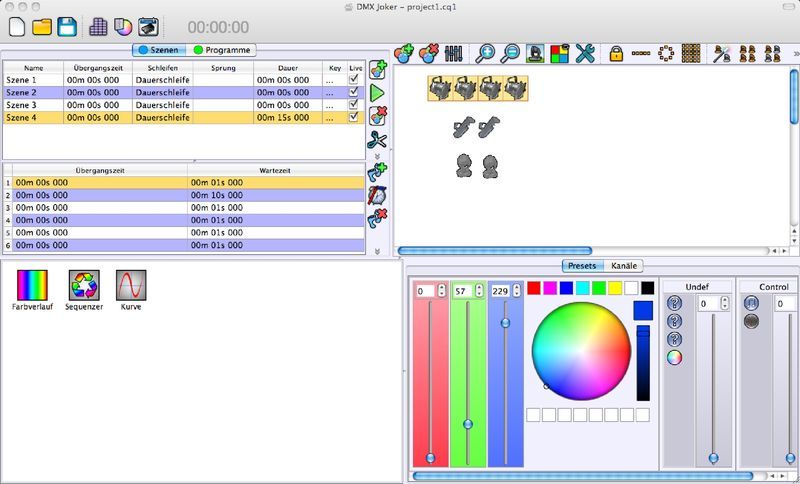Increase blue value 229 with stepper
This screenshot has height=484, width=800.
coord(516,288)
